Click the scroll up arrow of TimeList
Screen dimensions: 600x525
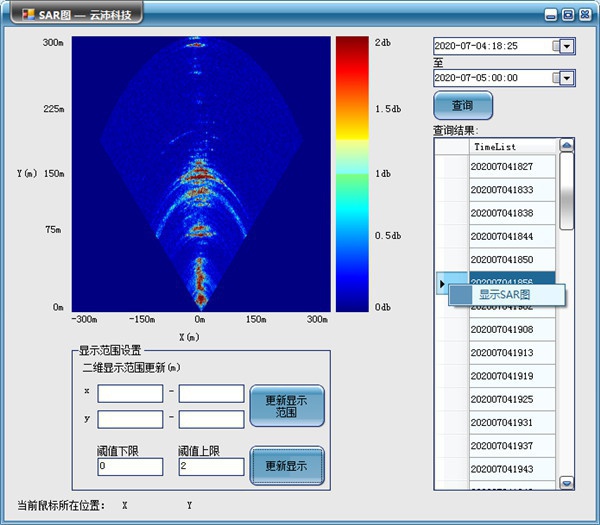click(x=567, y=146)
